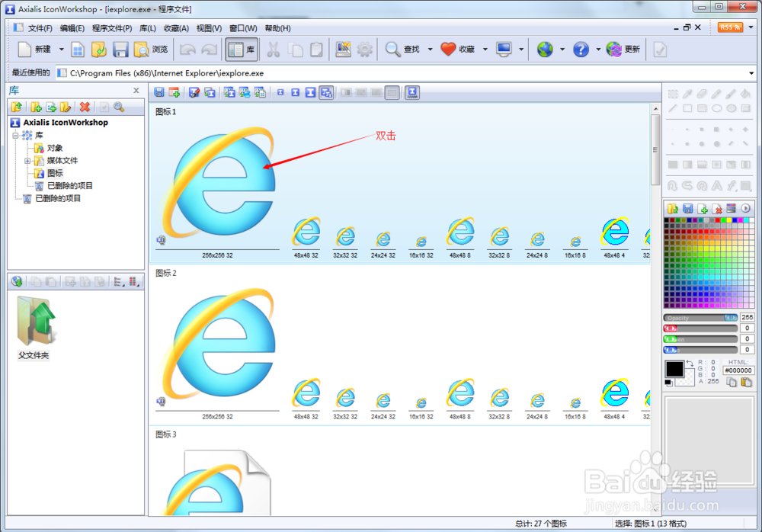The height and width of the screenshot is (532, 762).
Task: Toggle the rightmost captioned icon view button
Action: click(412, 92)
